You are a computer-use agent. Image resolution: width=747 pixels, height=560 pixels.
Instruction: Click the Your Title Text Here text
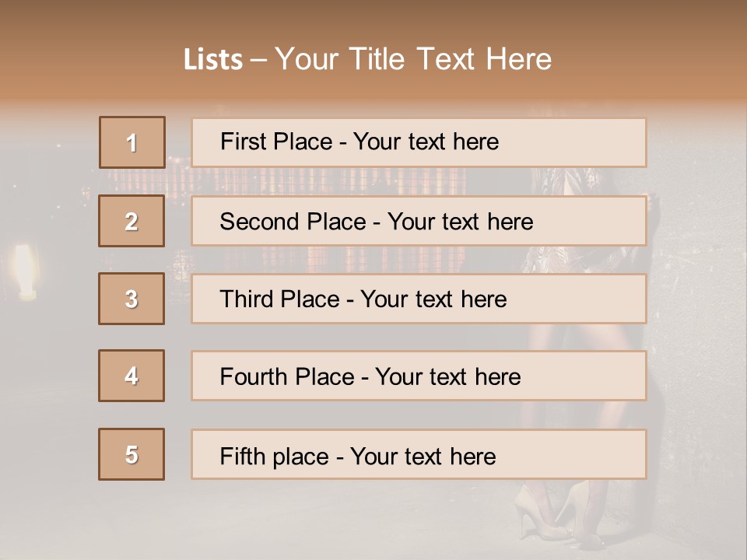click(x=413, y=60)
